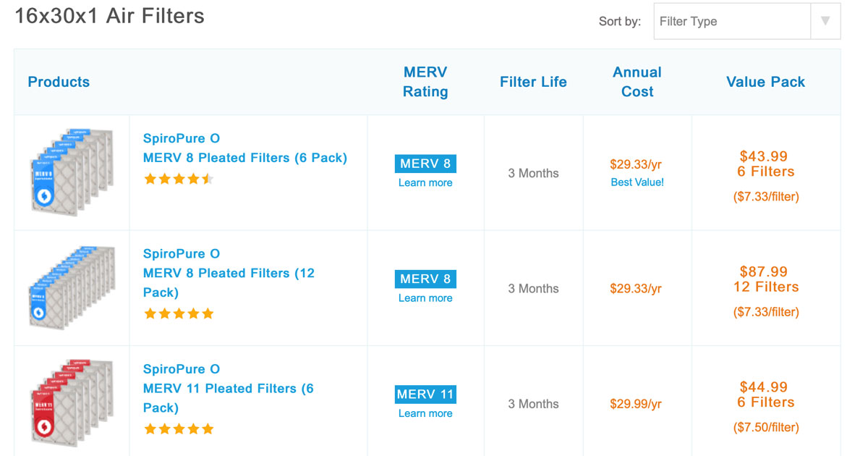This screenshot has width=868, height=456.
Task: Click the dropdown arrow beside Filter Type
Action: (825, 22)
